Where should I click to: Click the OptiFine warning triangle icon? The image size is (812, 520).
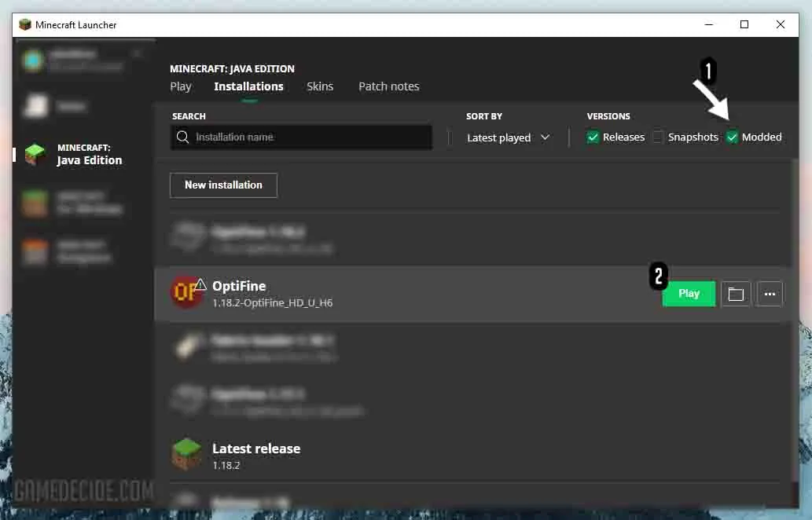(200, 284)
